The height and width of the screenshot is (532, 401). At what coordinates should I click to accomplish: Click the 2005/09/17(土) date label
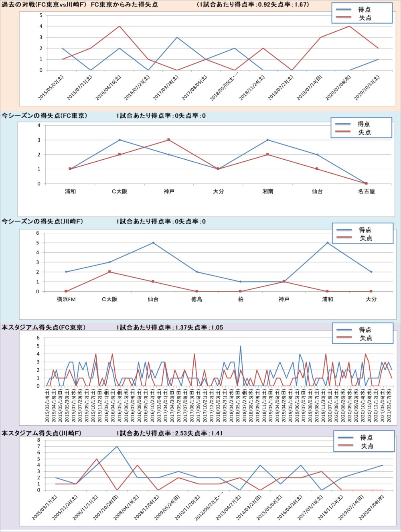pyautogui.click(x=45, y=508)
